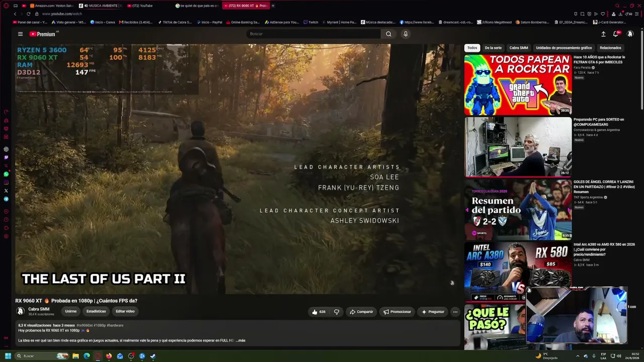Click the 'Compartir' share button
This screenshot has width=644, height=362.
tap(361, 312)
